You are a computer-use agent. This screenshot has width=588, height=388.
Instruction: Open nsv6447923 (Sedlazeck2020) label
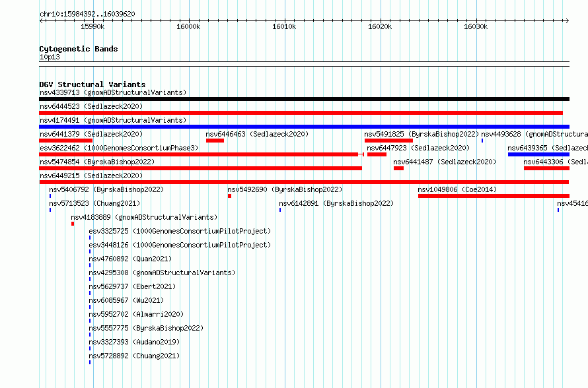click(418, 148)
